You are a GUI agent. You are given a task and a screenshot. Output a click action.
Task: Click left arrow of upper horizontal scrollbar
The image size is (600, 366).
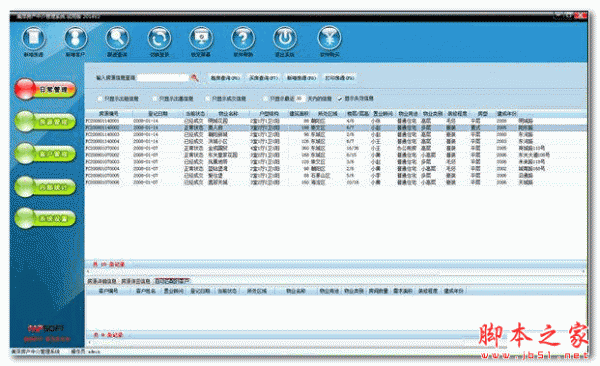coord(88,271)
